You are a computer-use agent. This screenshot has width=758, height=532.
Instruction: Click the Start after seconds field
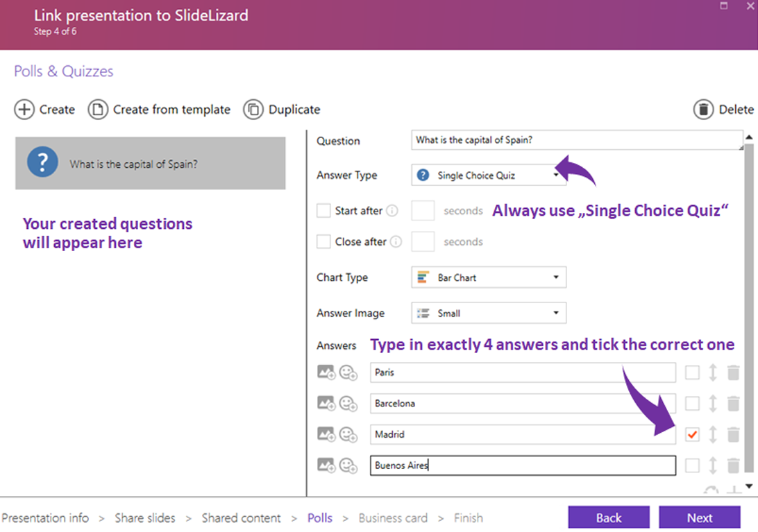coord(423,211)
